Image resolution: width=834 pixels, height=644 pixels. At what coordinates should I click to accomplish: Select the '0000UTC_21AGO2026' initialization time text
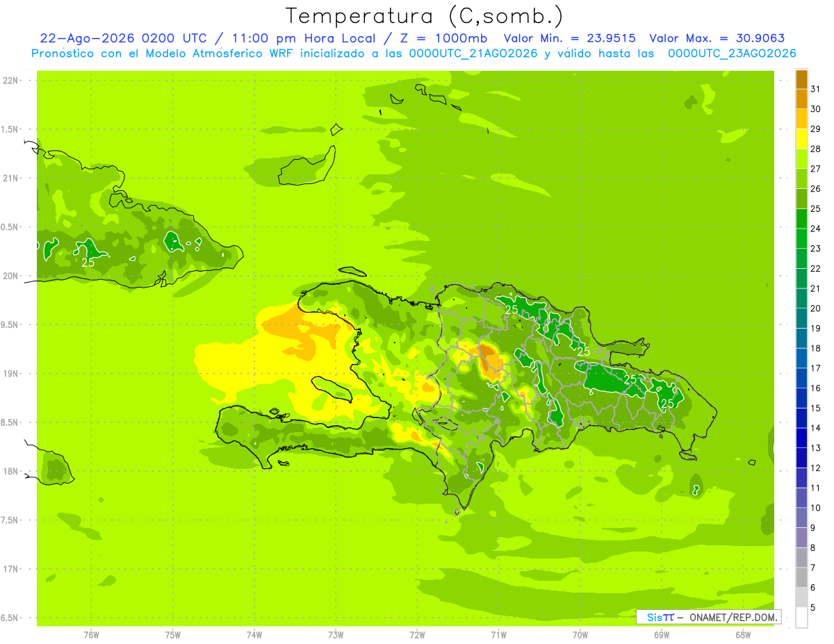473,53
